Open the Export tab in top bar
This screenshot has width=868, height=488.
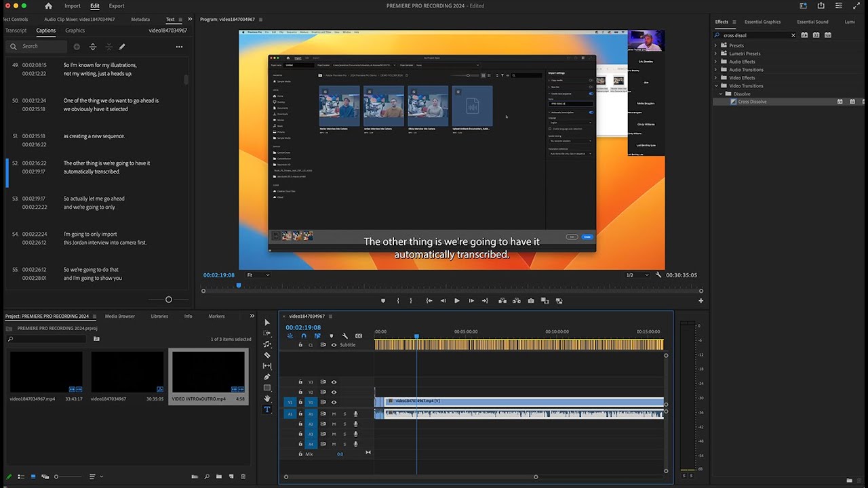(117, 6)
